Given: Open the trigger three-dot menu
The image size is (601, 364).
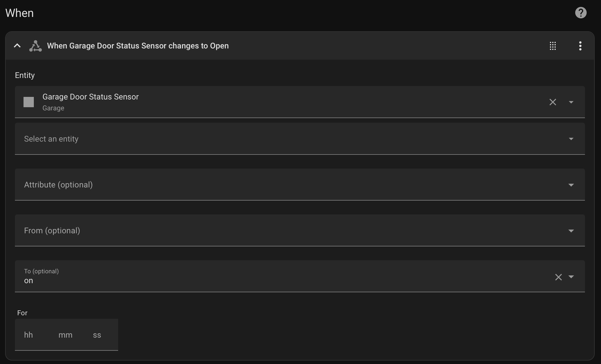Looking at the screenshot, I should (x=580, y=46).
